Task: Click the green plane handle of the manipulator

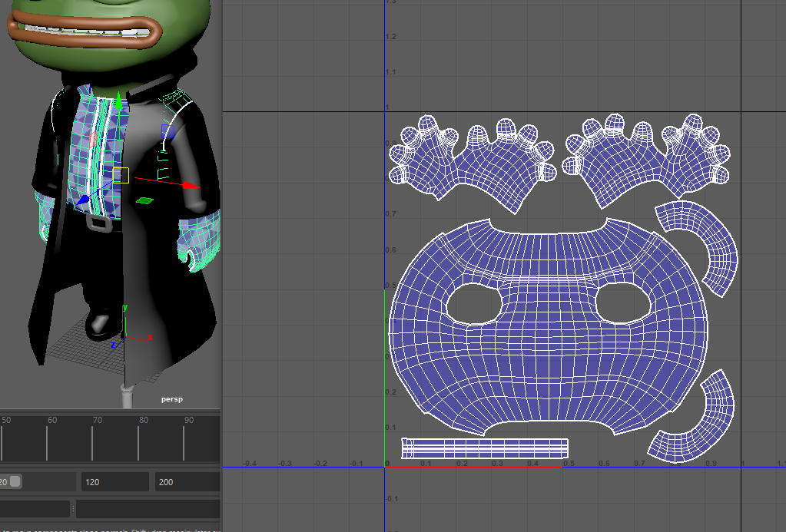Action: click(x=144, y=201)
